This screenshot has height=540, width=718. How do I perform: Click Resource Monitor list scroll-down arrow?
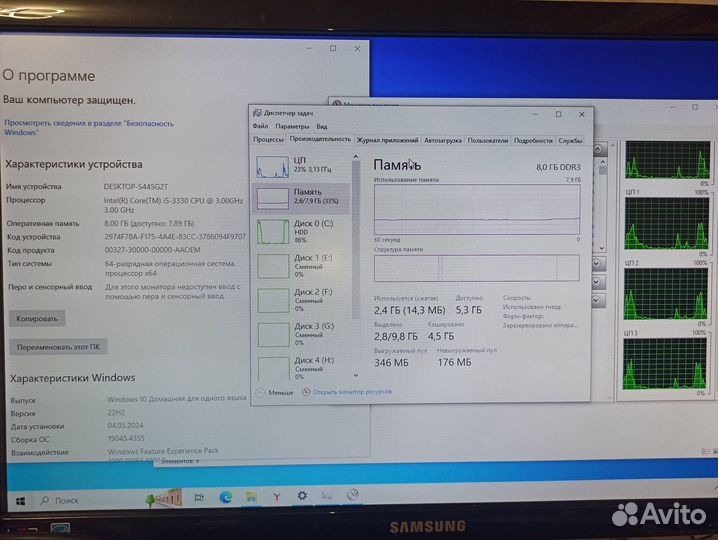(602, 248)
